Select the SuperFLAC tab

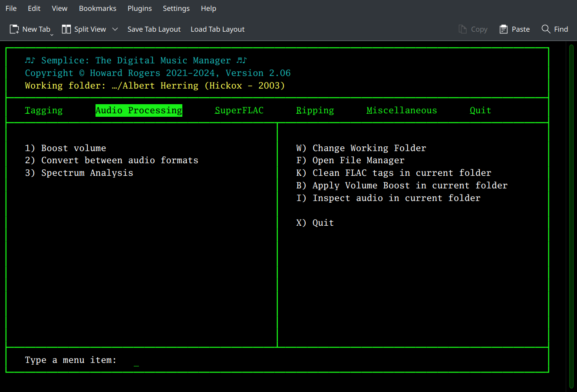point(239,110)
